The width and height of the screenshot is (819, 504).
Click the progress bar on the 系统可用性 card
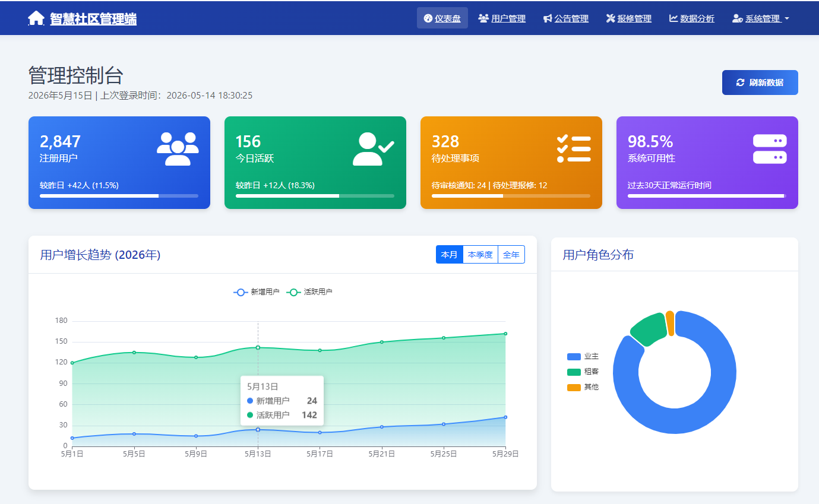pos(707,195)
